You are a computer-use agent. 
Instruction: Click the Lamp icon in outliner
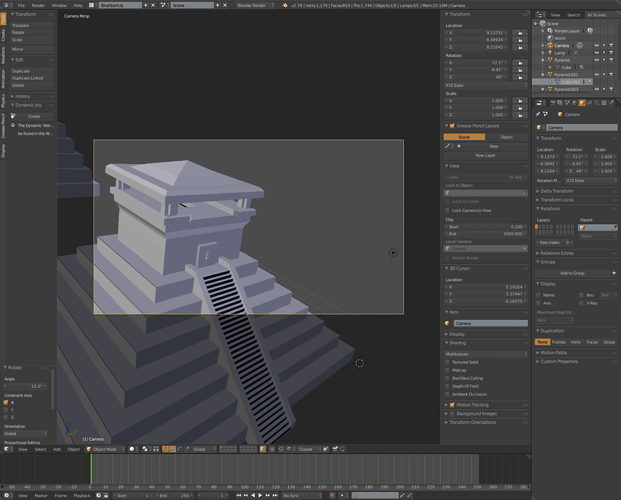click(x=550, y=53)
